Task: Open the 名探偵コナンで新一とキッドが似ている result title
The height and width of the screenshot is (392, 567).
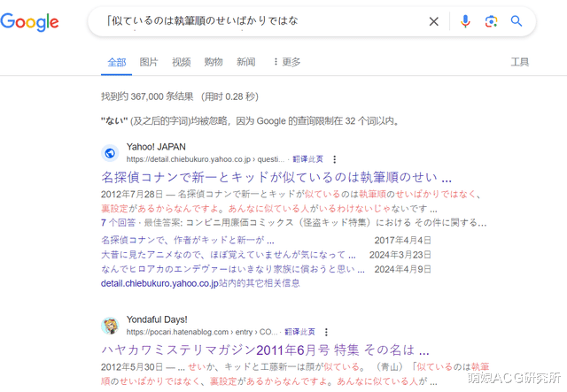Action: (276, 177)
